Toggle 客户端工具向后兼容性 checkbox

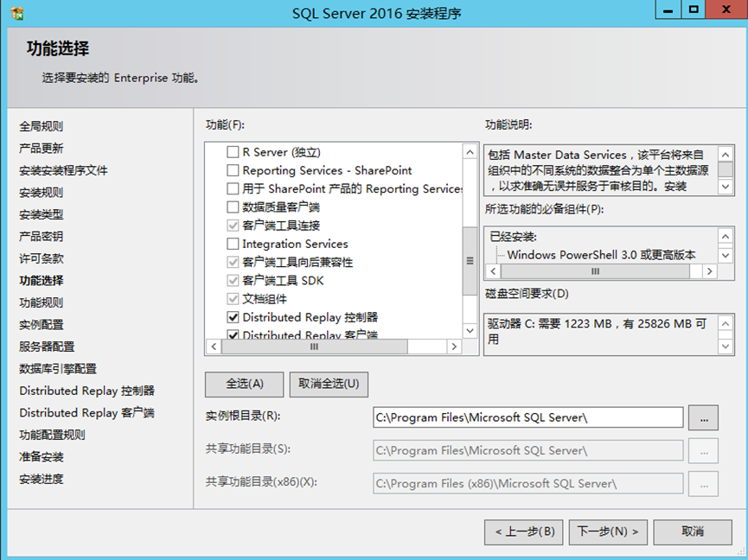[233, 262]
